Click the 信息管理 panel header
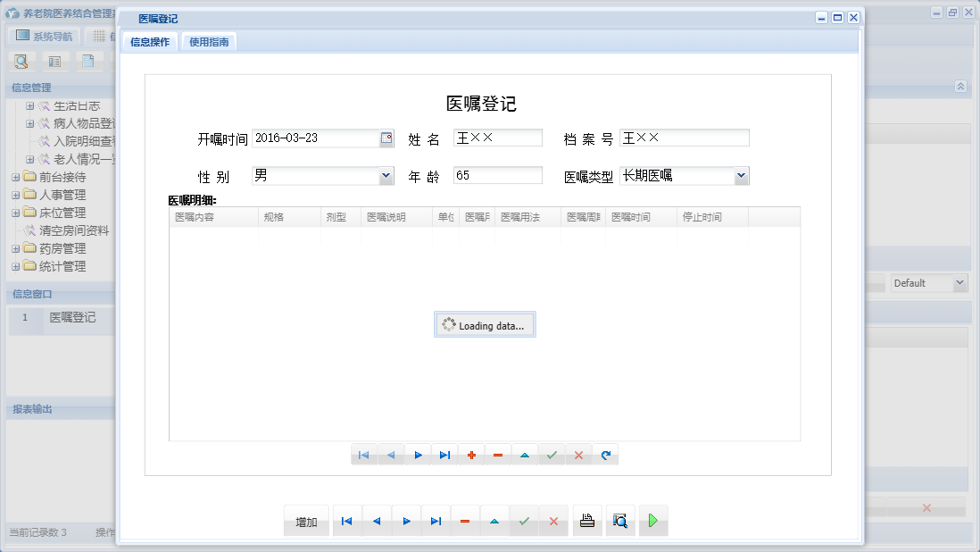This screenshot has width=980, height=552. [61, 88]
